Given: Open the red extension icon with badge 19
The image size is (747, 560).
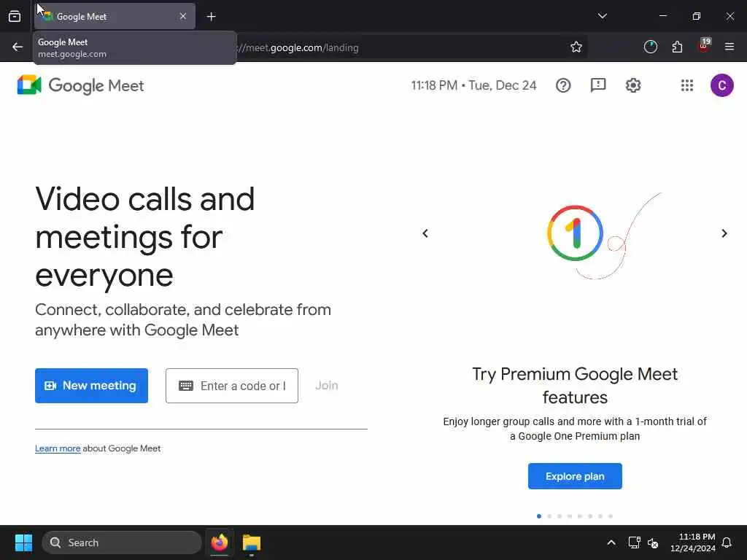Looking at the screenshot, I should click(x=704, y=46).
